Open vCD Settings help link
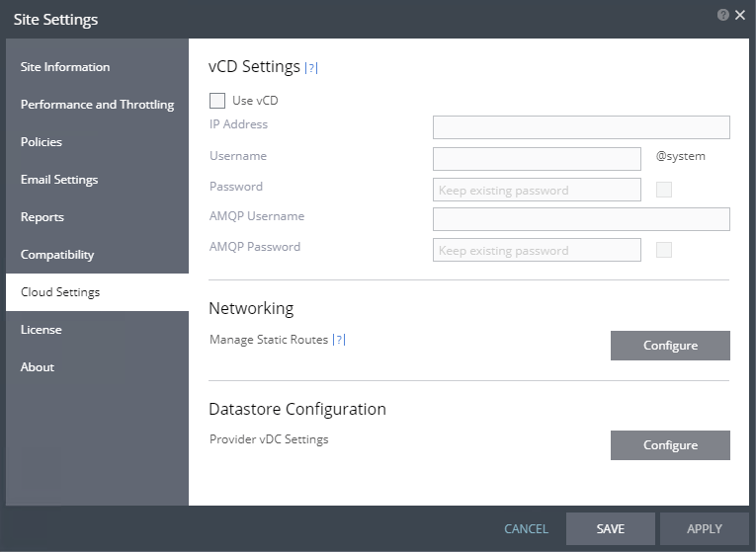756x552 pixels. (311, 68)
